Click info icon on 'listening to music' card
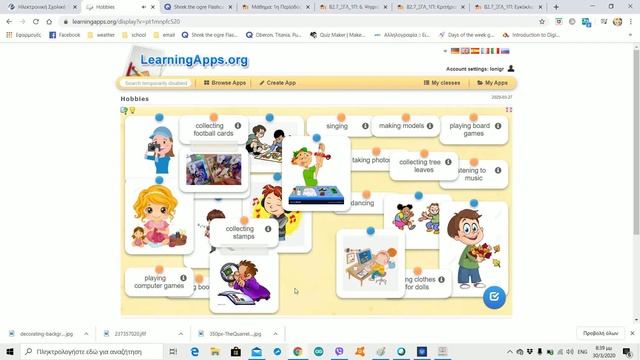Screen dimensions: 640x360 pyautogui.click(x=498, y=170)
